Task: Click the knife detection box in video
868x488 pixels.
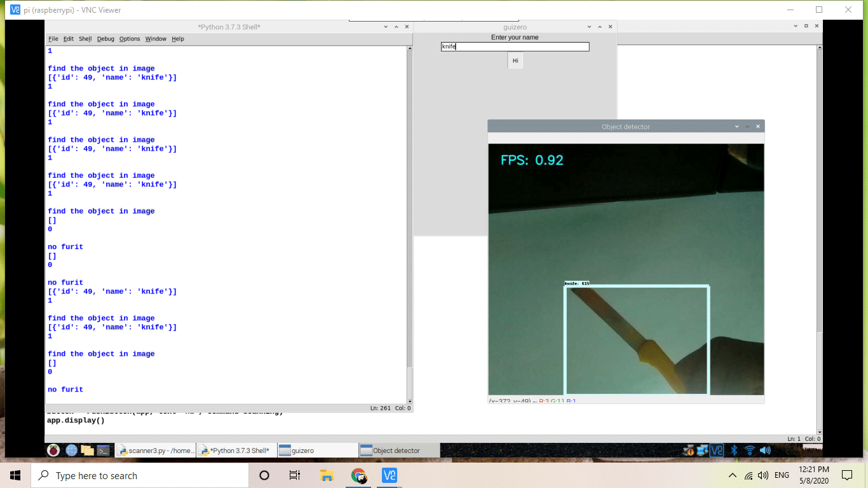Action: (637, 340)
